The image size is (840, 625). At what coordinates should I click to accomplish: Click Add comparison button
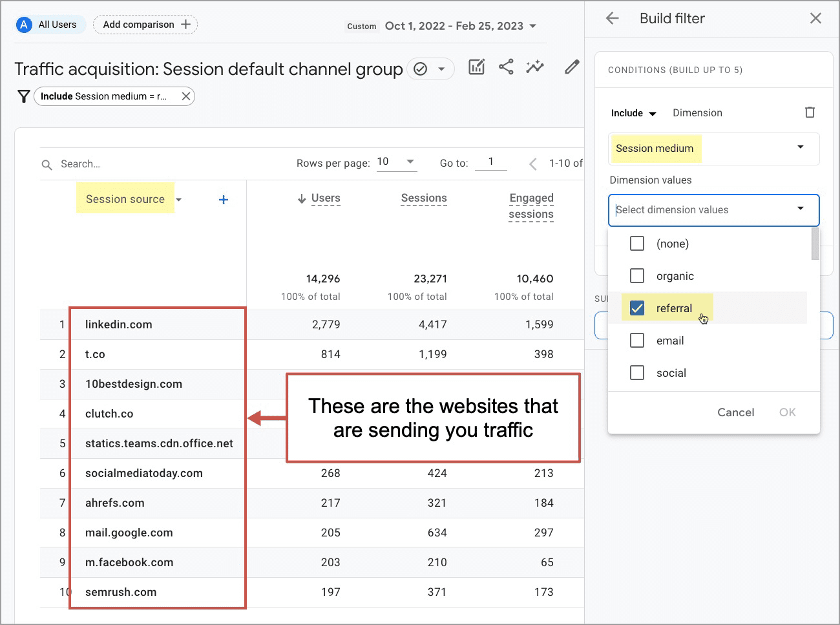(145, 25)
